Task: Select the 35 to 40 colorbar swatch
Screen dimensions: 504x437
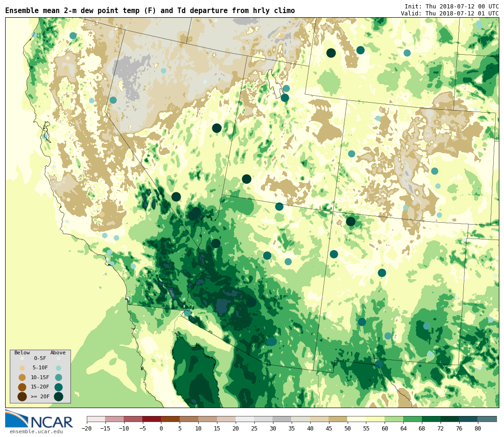Action: (301, 419)
